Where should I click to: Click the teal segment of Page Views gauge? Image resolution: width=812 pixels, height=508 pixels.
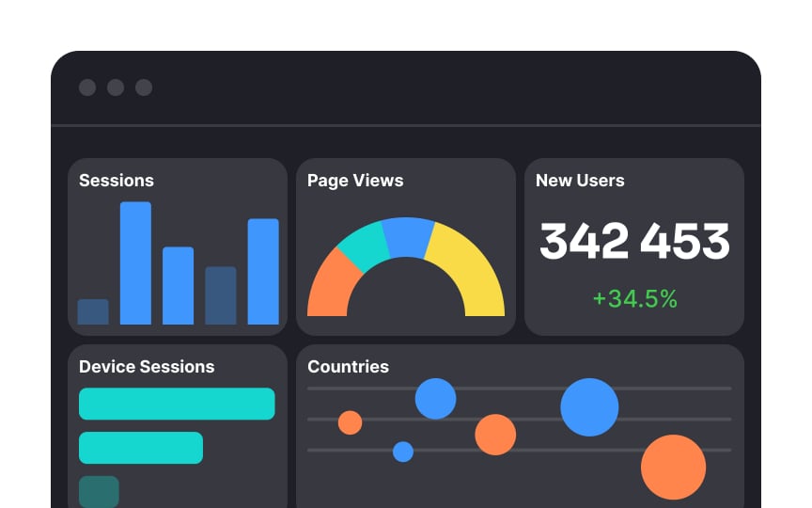(364, 246)
